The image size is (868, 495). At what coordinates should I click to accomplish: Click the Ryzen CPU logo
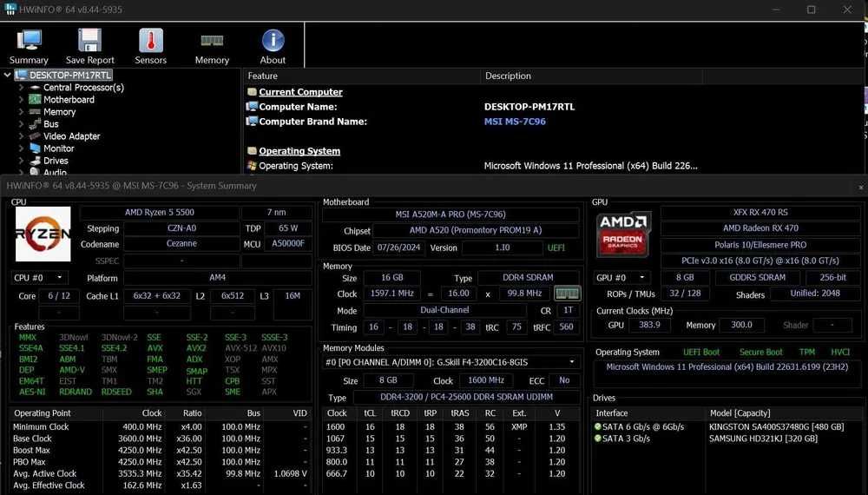pos(43,234)
